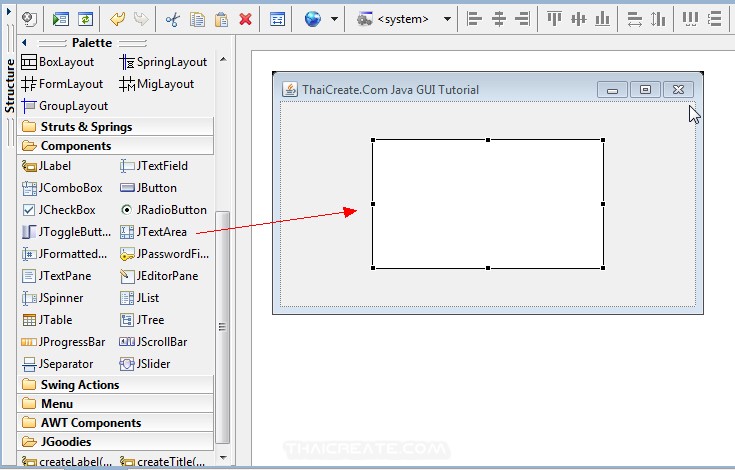
Task: Click the Palette scroll down arrow
Action: pyautogui.click(x=223, y=458)
